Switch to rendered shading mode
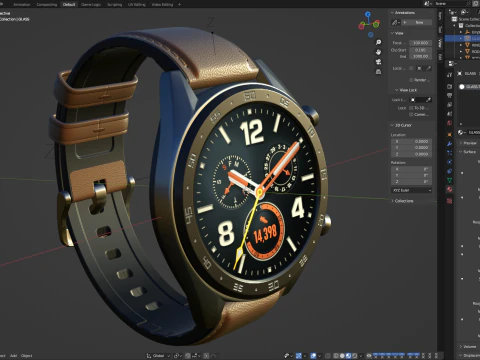This screenshot has height=360, width=480. [x=354, y=356]
